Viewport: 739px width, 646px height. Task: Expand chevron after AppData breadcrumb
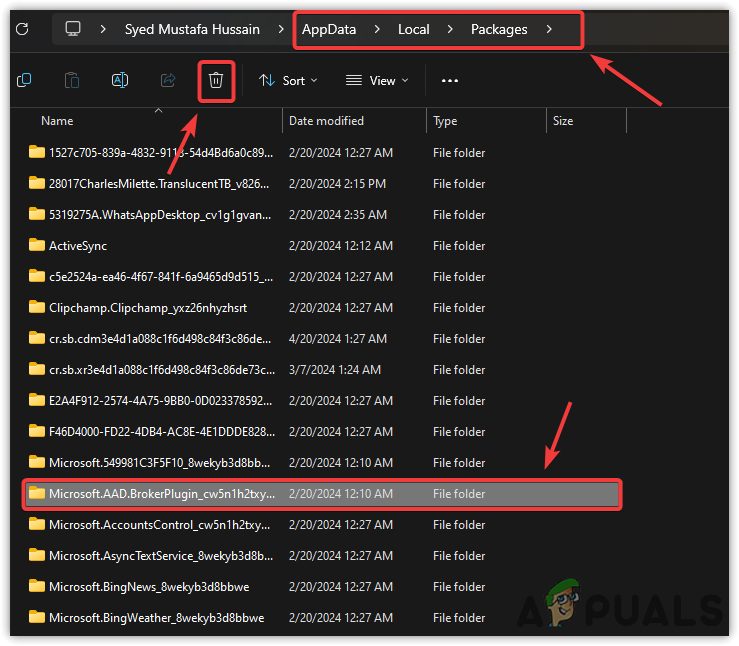pos(377,29)
